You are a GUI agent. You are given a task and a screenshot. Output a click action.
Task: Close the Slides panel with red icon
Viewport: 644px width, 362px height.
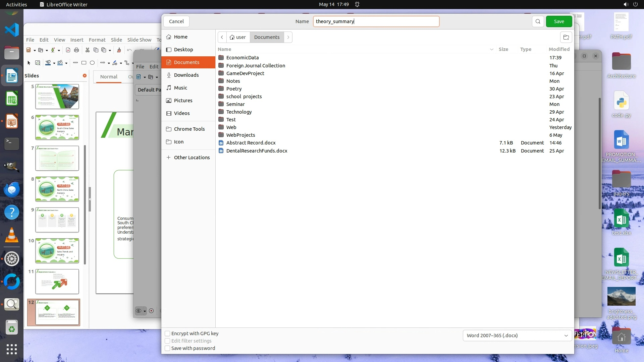(85, 76)
